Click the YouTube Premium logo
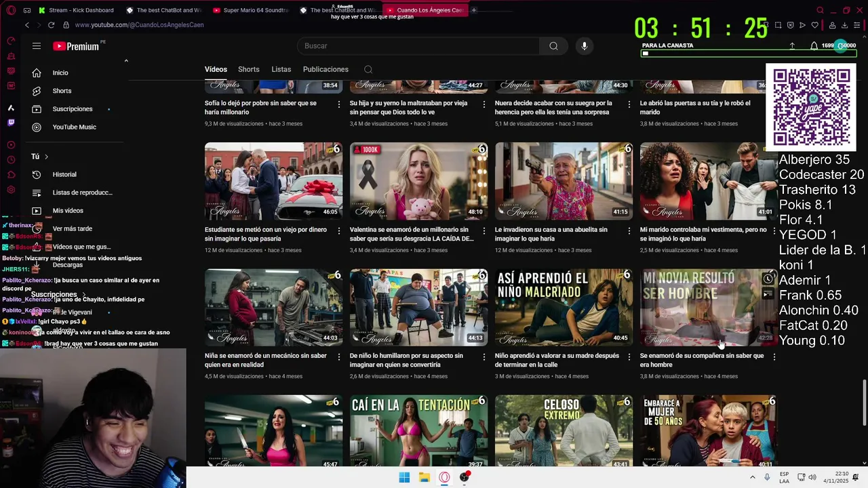 (x=77, y=46)
